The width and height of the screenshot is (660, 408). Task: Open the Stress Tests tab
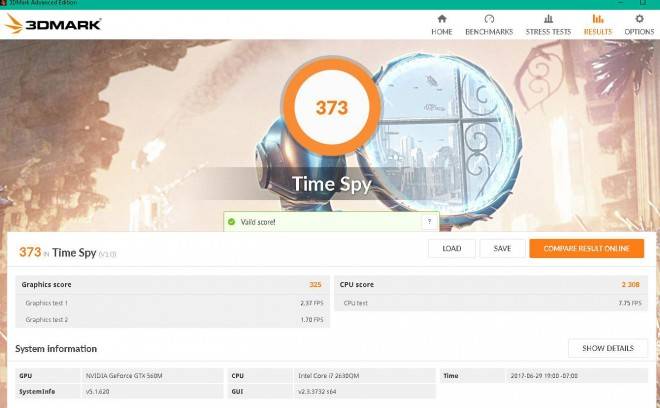(x=548, y=25)
